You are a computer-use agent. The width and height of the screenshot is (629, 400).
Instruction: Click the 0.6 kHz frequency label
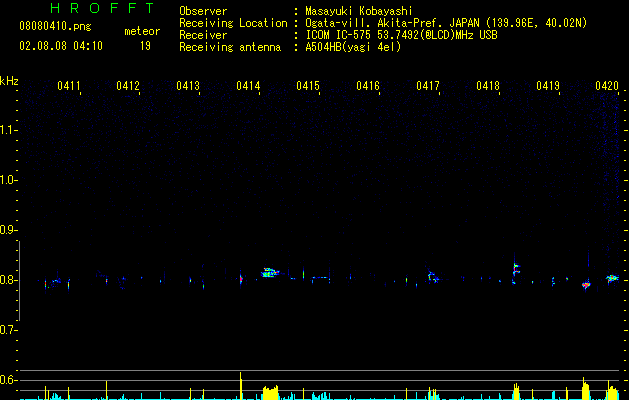pyautogui.click(x=8, y=380)
